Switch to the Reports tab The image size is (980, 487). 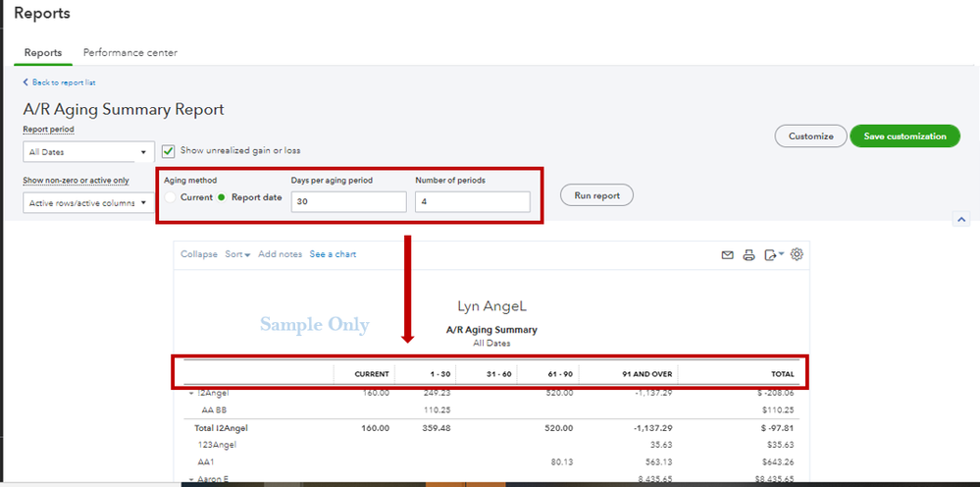(x=43, y=52)
